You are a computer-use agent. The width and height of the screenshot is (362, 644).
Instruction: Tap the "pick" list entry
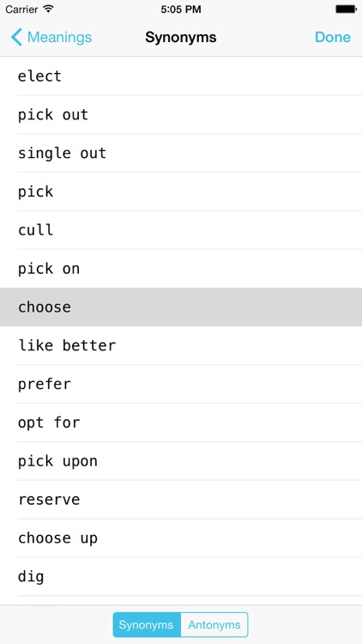coord(181,191)
